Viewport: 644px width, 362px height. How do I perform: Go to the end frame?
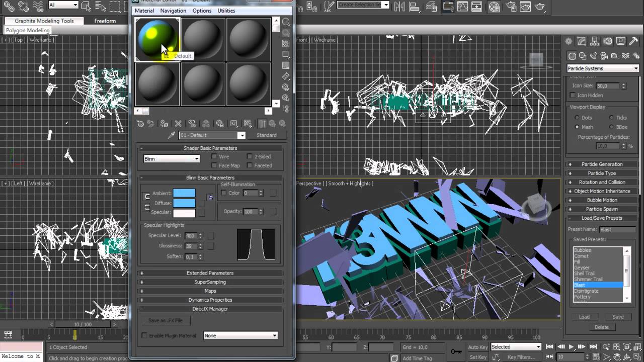pyautogui.click(x=594, y=347)
